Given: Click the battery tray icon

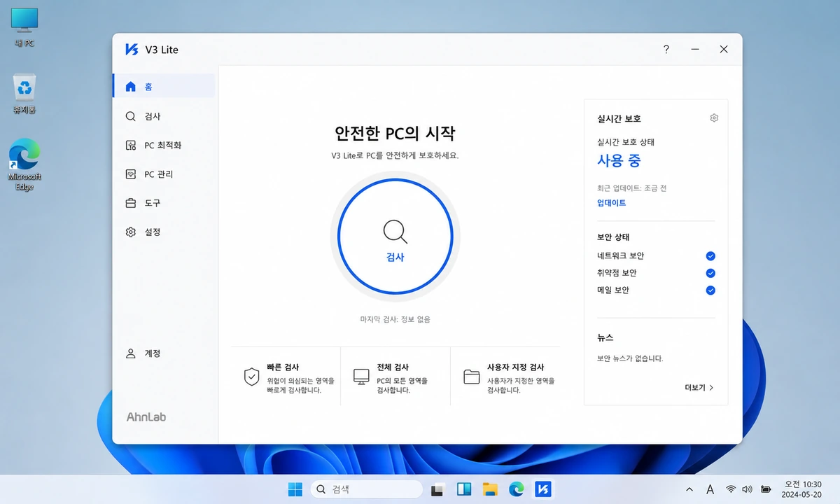Looking at the screenshot, I should coord(766,489).
